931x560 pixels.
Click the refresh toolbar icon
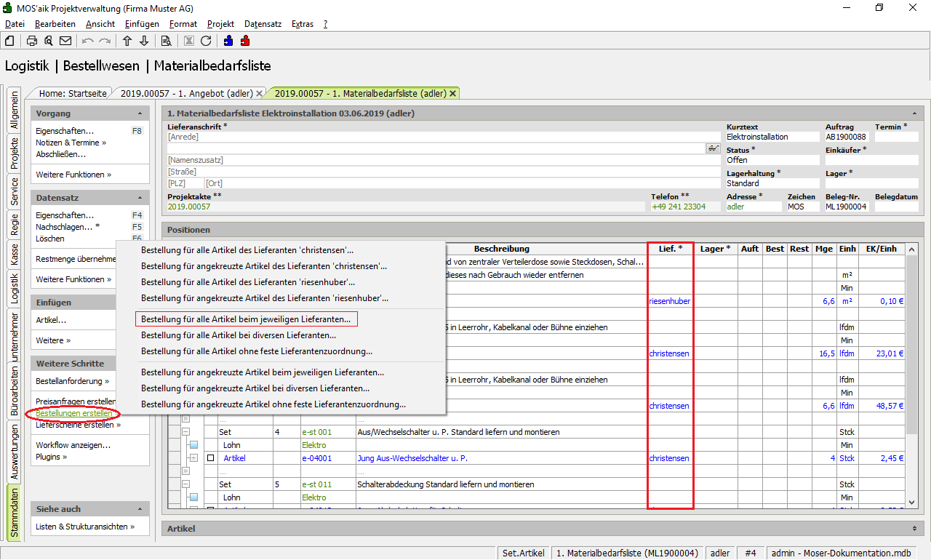(206, 41)
